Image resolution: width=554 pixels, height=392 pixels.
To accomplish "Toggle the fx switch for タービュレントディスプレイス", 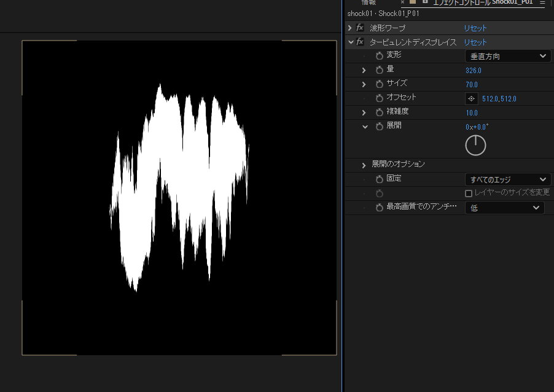I will click(x=360, y=42).
